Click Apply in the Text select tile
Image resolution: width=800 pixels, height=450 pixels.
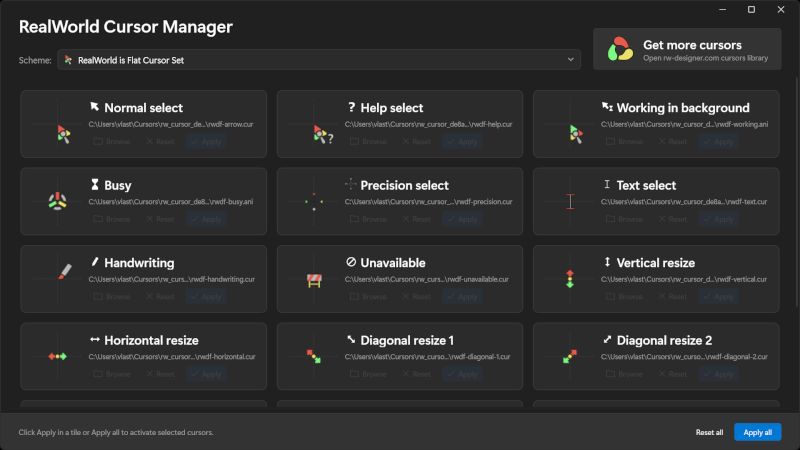click(718, 219)
